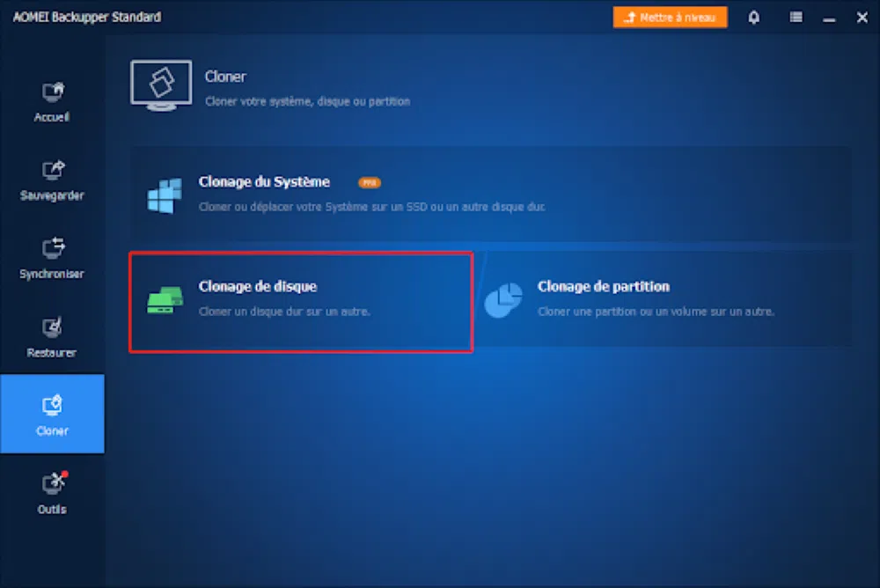Click the Accueil label in sidebar
The width and height of the screenshot is (880, 588).
(x=52, y=117)
